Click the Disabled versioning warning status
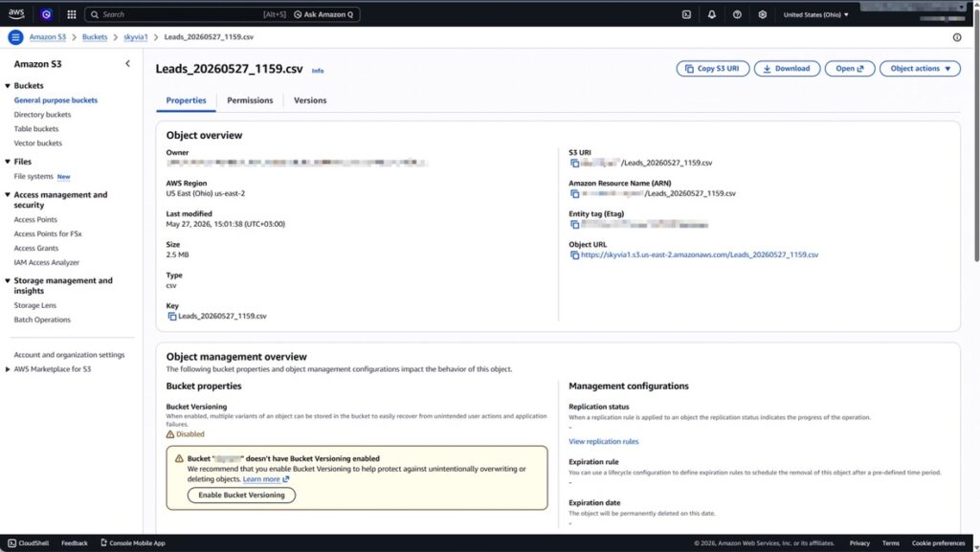The width and height of the screenshot is (980, 552). (x=185, y=434)
